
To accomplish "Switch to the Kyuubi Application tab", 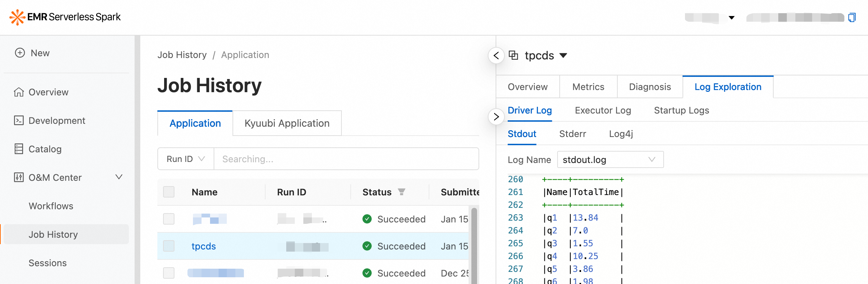I will pos(287,123).
